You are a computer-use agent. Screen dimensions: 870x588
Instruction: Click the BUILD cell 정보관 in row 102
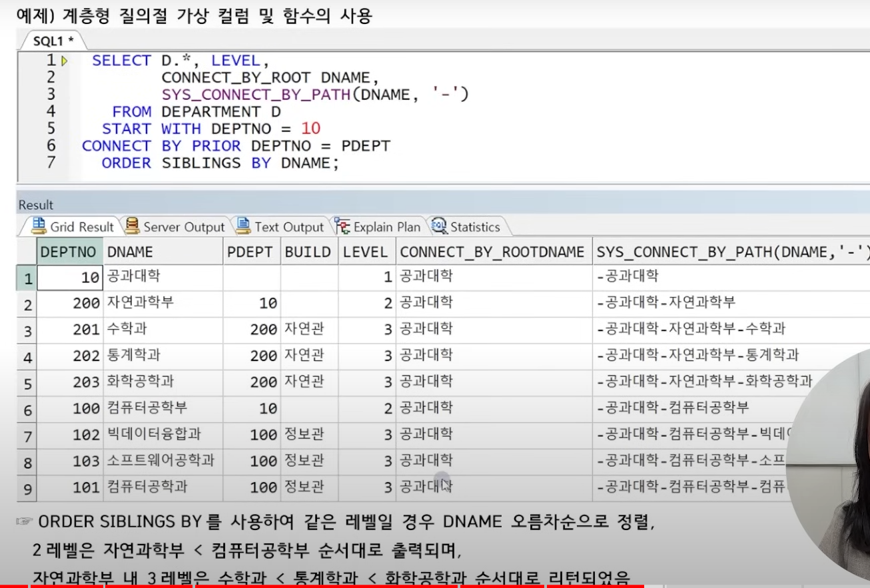[310, 435]
